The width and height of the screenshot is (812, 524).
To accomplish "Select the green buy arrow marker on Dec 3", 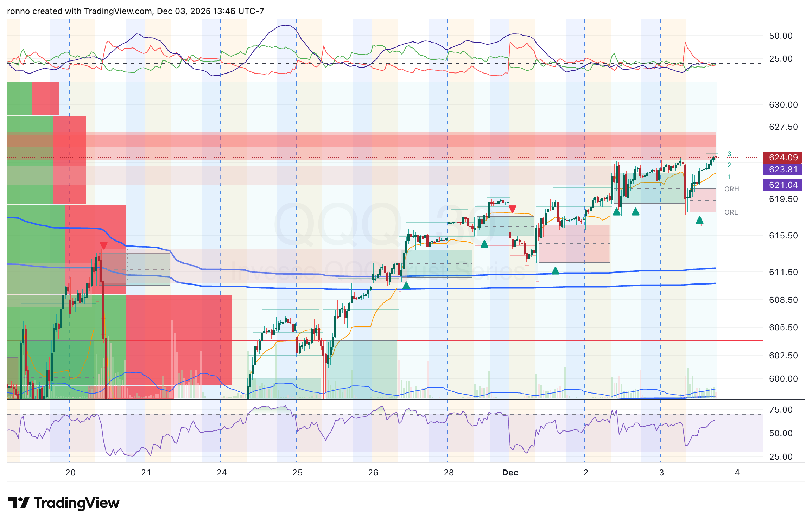I will pyautogui.click(x=699, y=221).
